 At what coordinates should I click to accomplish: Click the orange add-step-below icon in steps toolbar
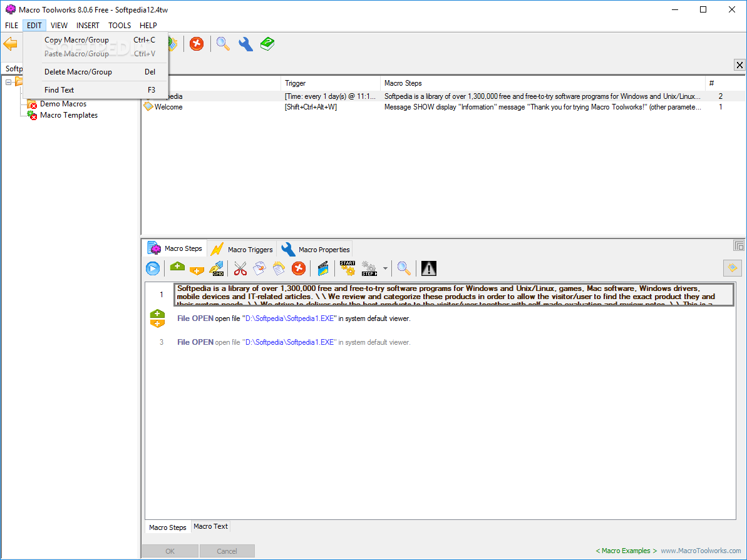point(197,270)
